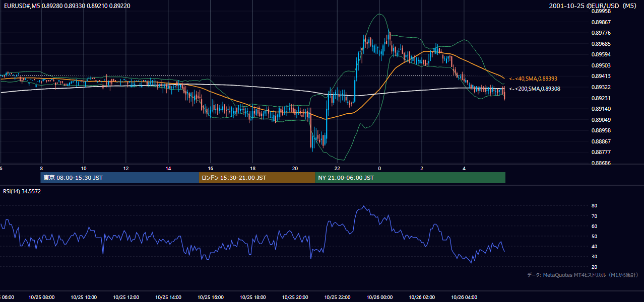Click the 0.88958 price axis label
This screenshot has height=302, width=644.
point(601,130)
